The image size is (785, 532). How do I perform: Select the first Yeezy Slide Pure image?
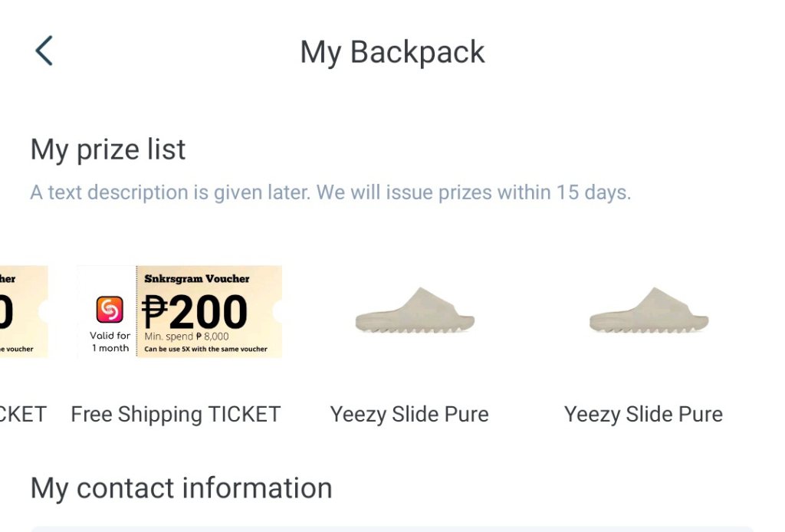pos(415,310)
